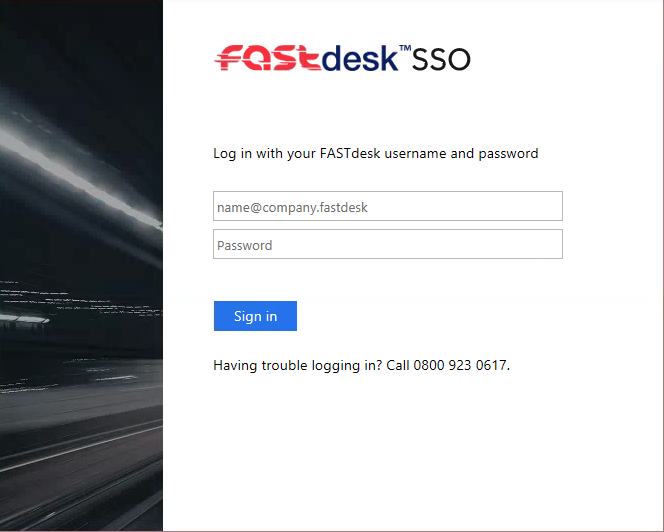664x532 pixels.
Task: Click the navy 'desk' word in logo
Action: tap(360, 58)
